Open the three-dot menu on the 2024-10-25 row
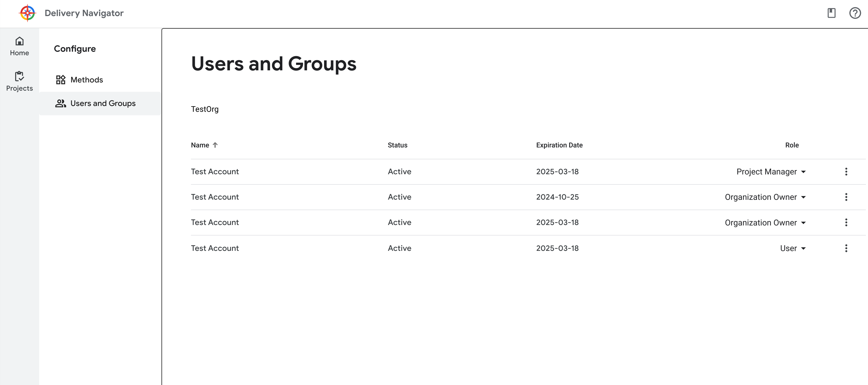Viewport: 868px width, 385px height. click(x=846, y=197)
